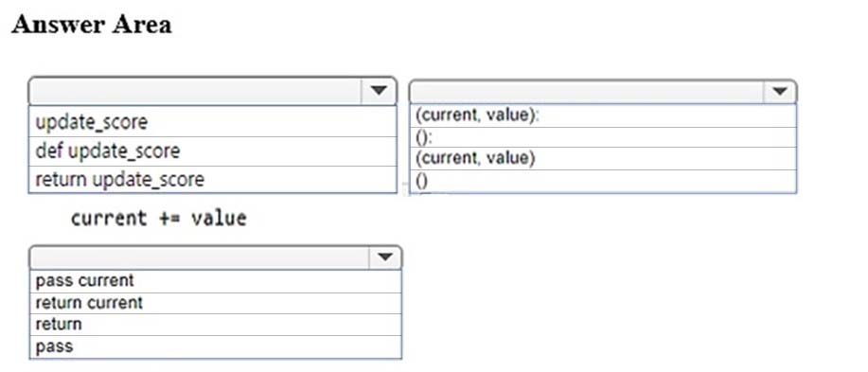Choose the "def update_score" option
Image resolution: width=868 pixels, height=372 pixels.
tap(213, 151)
